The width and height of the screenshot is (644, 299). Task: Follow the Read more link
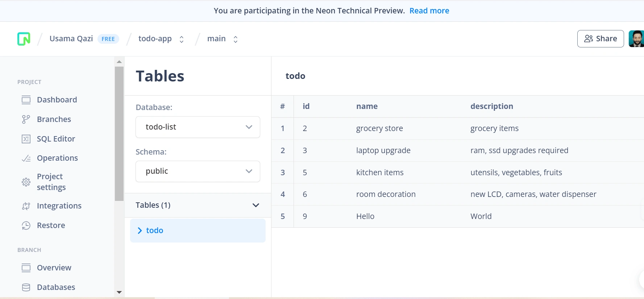pyautogui.click(x=429, y=11)
